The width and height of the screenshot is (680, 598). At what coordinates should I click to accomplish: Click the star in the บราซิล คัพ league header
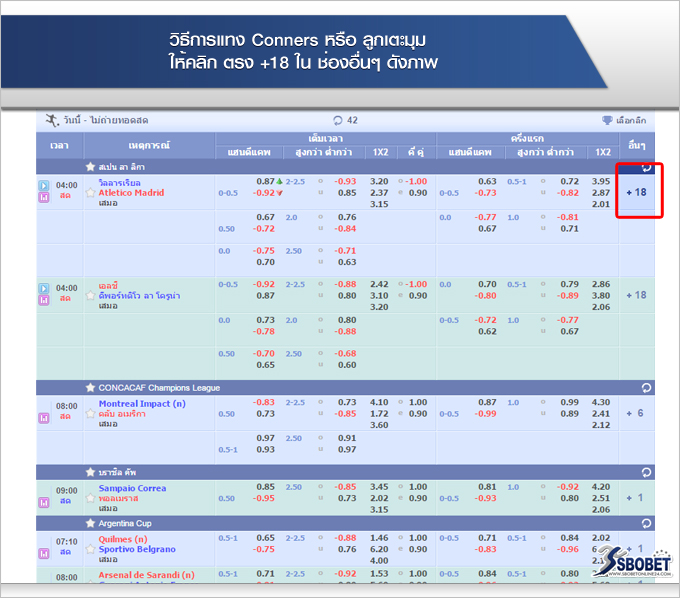(90, 472)
